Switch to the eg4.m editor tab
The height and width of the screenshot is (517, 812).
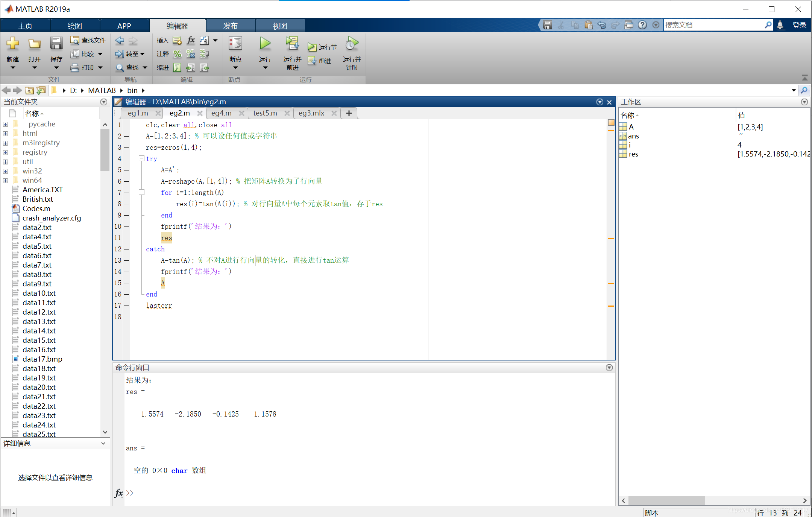221,113
